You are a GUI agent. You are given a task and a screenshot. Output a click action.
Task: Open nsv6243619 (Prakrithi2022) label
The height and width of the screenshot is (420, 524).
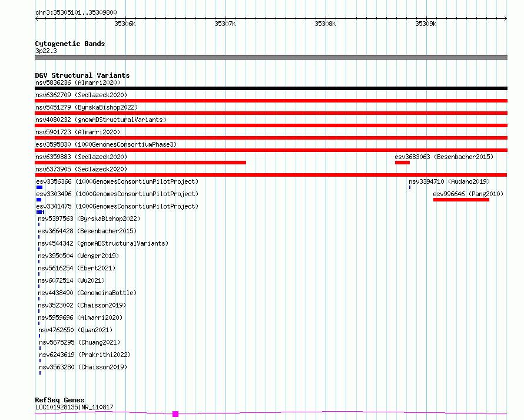[x=85, y=355]
